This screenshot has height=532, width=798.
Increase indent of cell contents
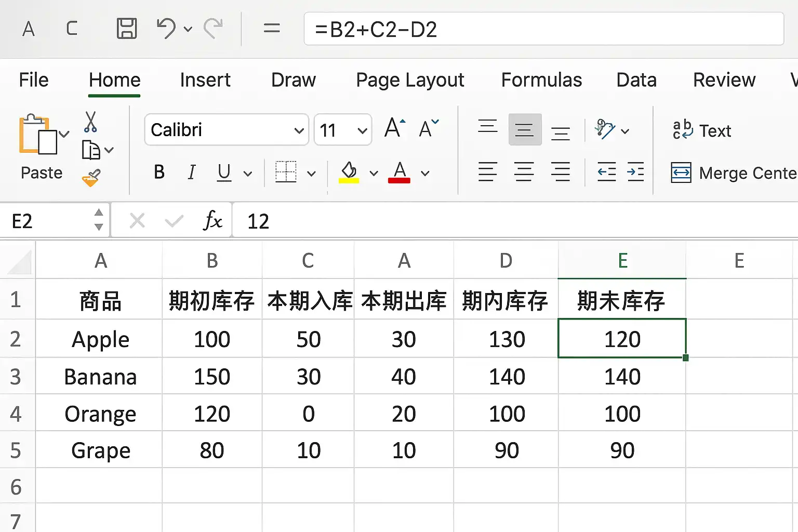click(x=635, y=172)
